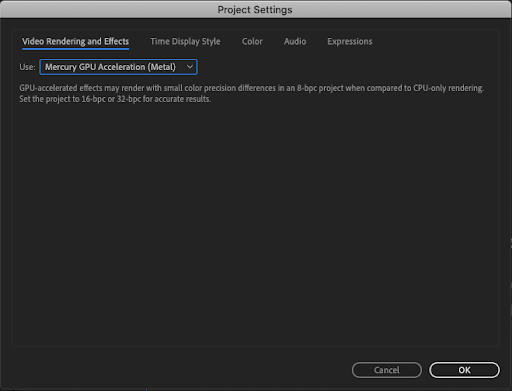
Task: Click the Cancel button
Action: click(387, 370)
